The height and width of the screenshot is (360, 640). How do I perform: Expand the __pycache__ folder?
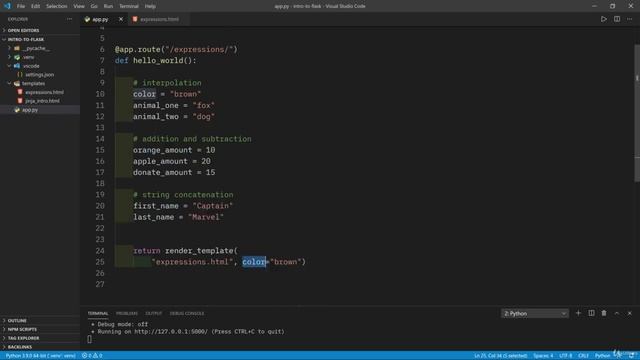[36, 48]
